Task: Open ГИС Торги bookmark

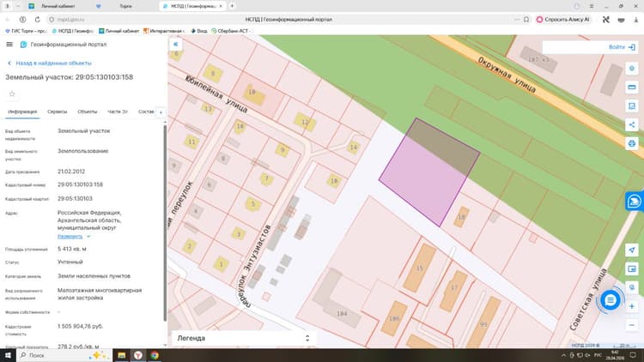Action: (26, 31)
